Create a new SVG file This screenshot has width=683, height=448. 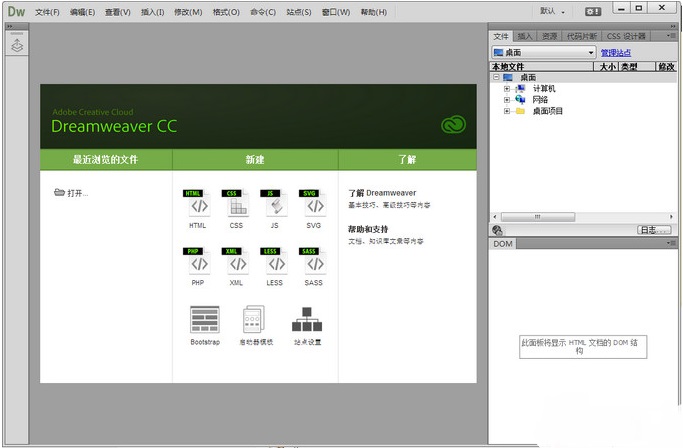[x=315, y=205]
